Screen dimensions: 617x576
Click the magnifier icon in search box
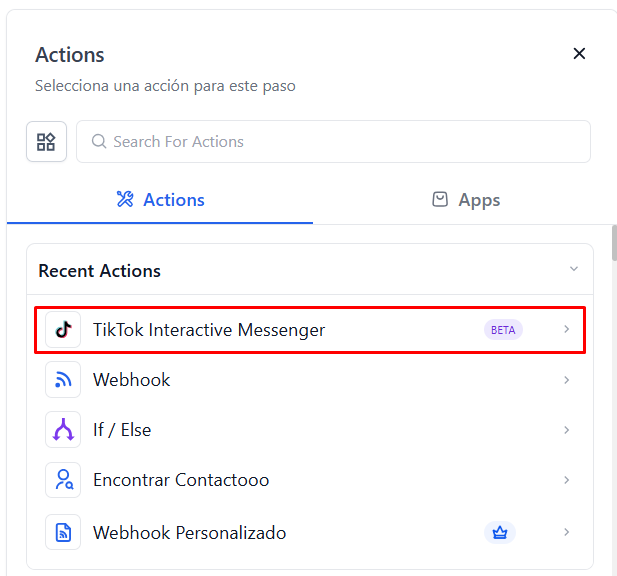(99, 142)
